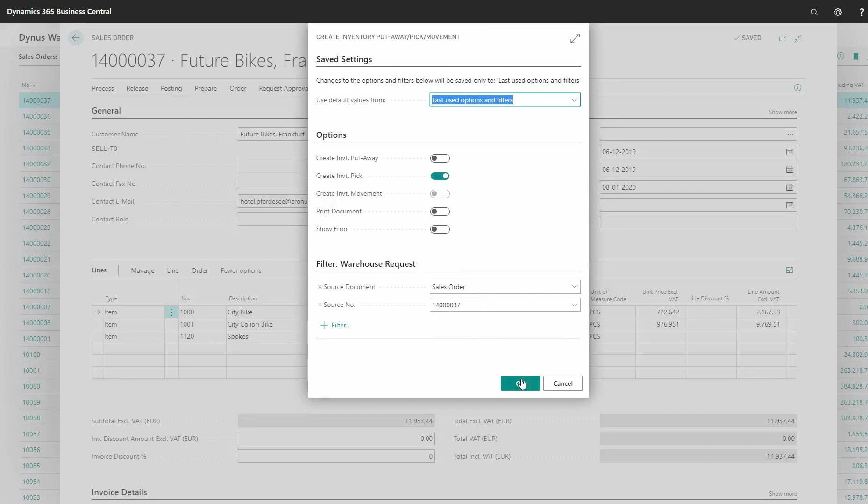Open sales order 14000033 in list
This screenshot has width=868, height=504.
click(x=36, y=148)
